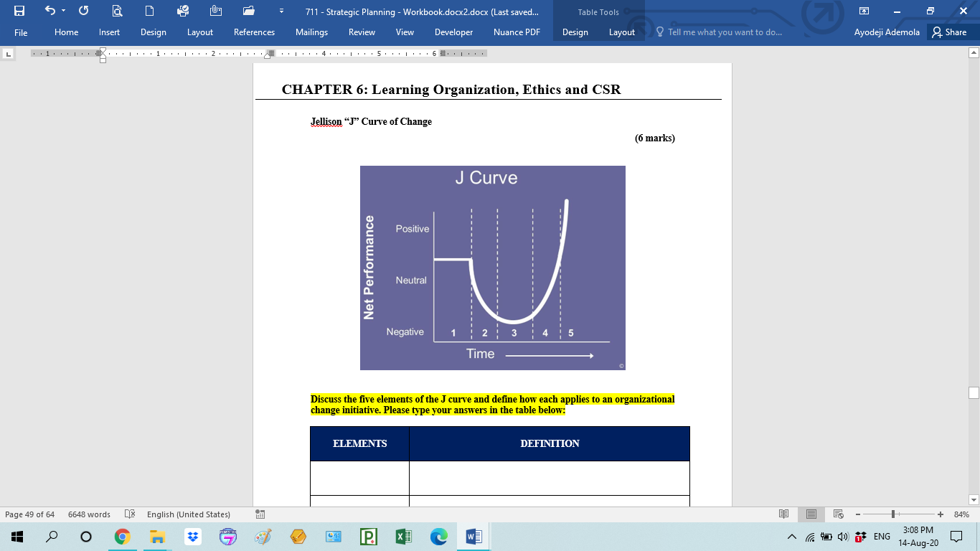
Task: Switch to the Table Tools Design tab
Action: pos(575,32)
